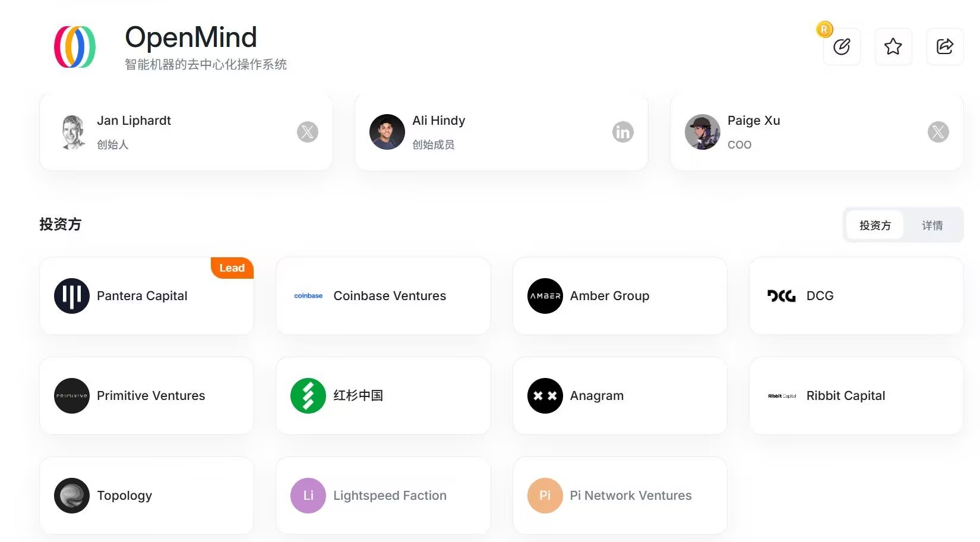The height and width of the screenshot is (542, 980).
Task: Switch the view toggle to 详情
Action: pos(932,225)
